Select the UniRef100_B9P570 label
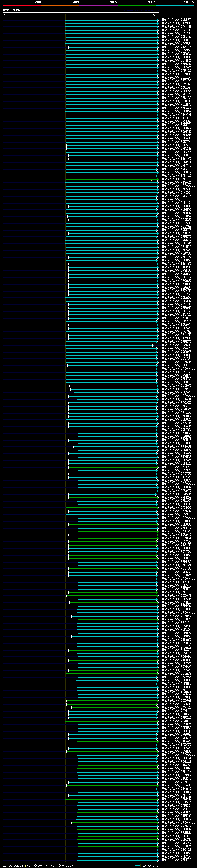This screenshot has height=868, width=197. [177, 145]
